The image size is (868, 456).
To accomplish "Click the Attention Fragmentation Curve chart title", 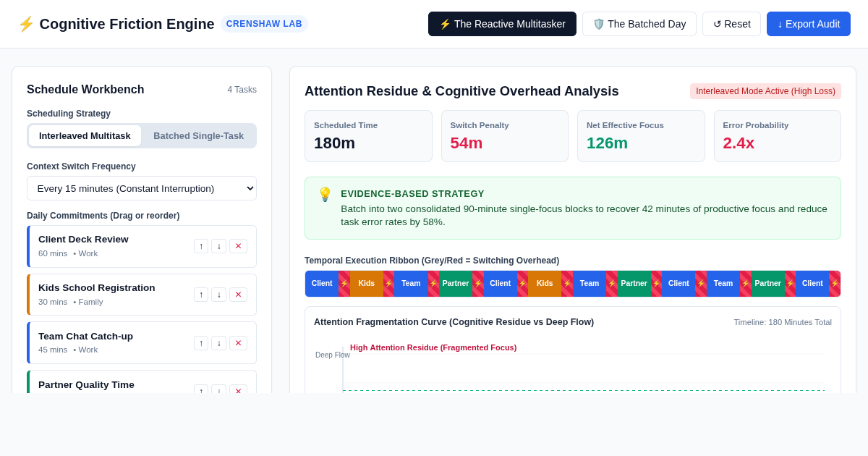I will click(454, 322).
